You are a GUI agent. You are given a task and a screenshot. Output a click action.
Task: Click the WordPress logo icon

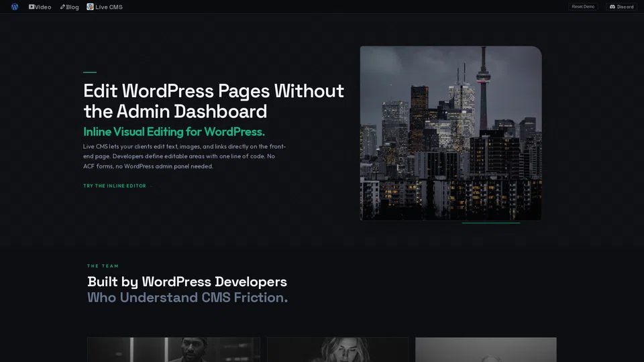coord(15,7)
